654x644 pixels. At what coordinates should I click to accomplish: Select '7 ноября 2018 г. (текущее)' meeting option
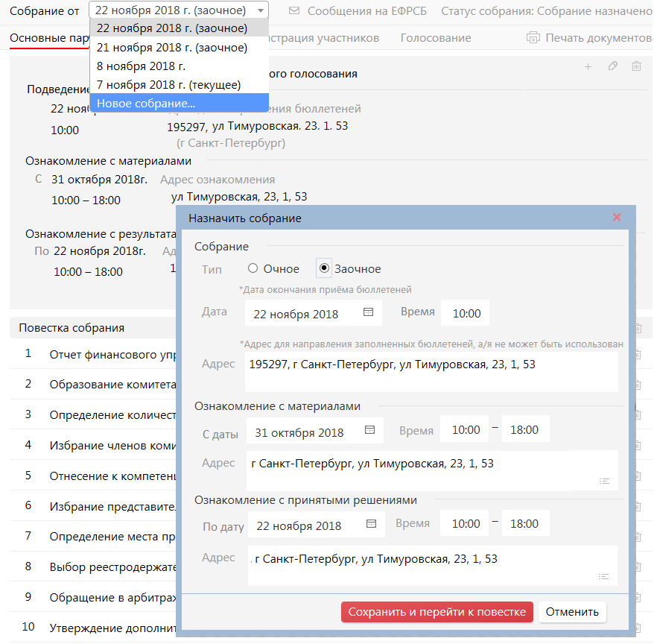pyautogui.click(x=168, y=85)
